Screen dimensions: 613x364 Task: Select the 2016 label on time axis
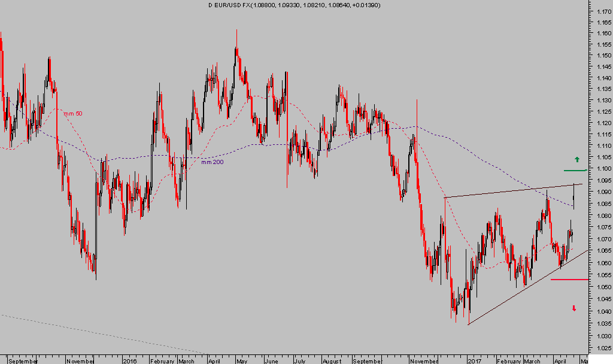click(x=130, y=361)
